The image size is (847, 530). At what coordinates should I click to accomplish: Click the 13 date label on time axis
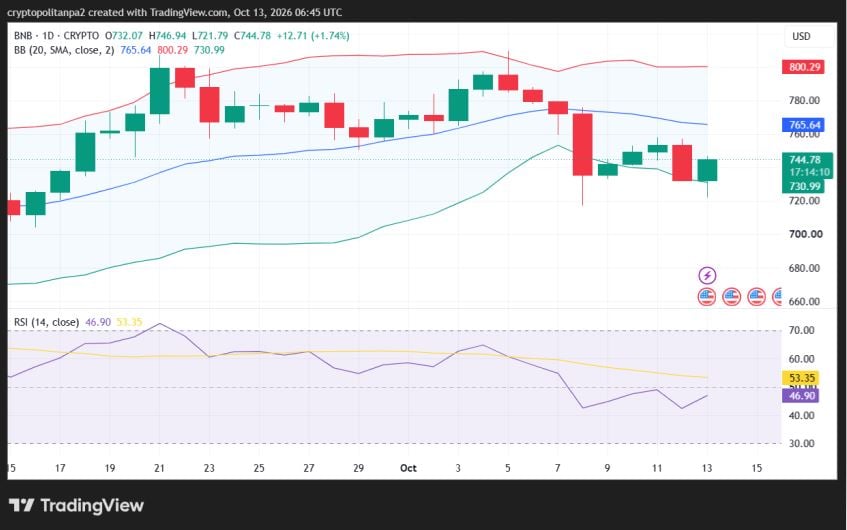pos(707,468)
